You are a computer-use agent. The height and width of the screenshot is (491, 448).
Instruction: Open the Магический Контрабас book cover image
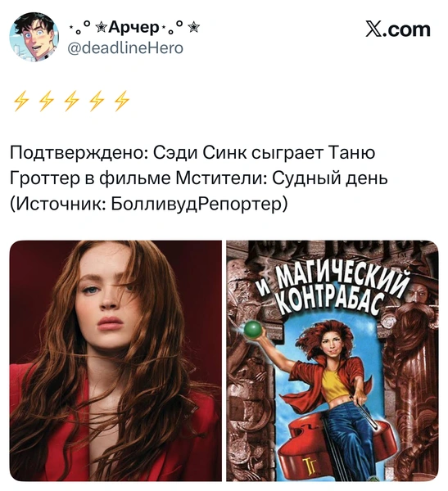333,360
